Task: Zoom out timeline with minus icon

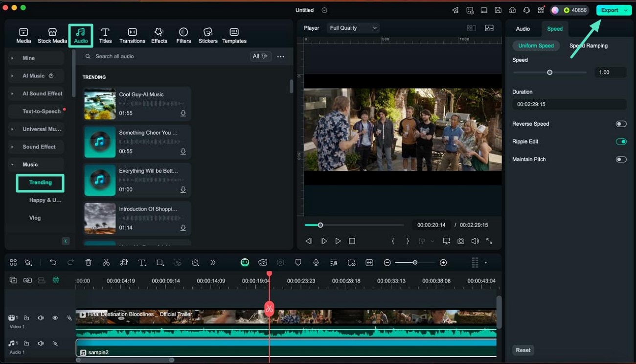Action: click(x=387, y=263)
